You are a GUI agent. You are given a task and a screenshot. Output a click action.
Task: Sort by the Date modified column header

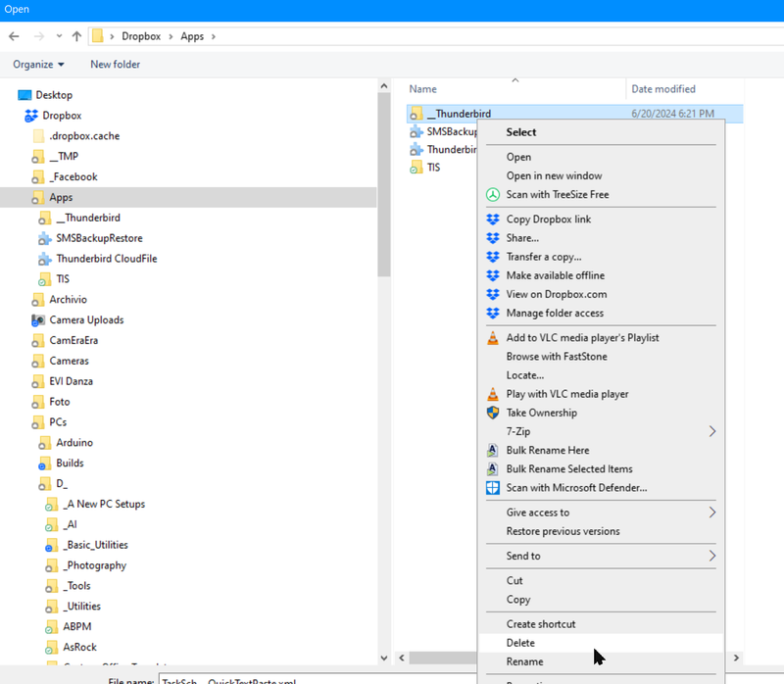pyautogui.click(x=663, y=89)
